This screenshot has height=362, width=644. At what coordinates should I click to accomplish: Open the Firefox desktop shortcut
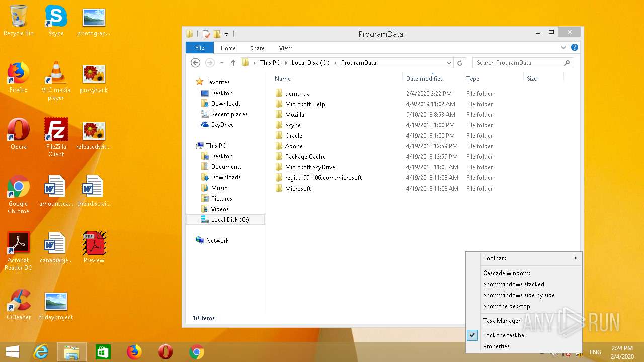tap(19, 77)
